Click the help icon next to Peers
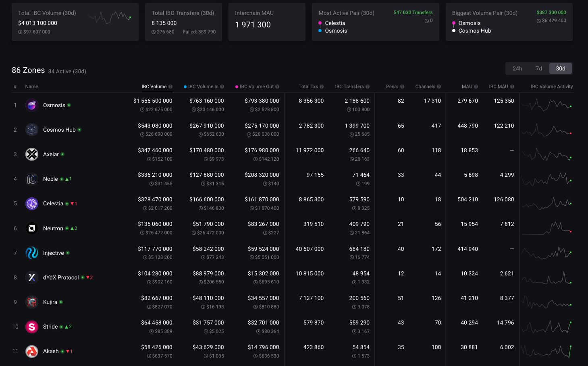Screen dimensions: 588x366 [x=402, y=87]
